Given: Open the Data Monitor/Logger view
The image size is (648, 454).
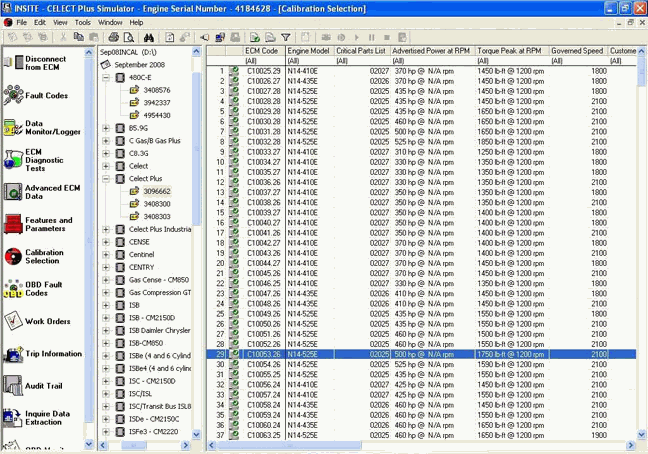Looking at the screenshot, I should click(41, 128).
